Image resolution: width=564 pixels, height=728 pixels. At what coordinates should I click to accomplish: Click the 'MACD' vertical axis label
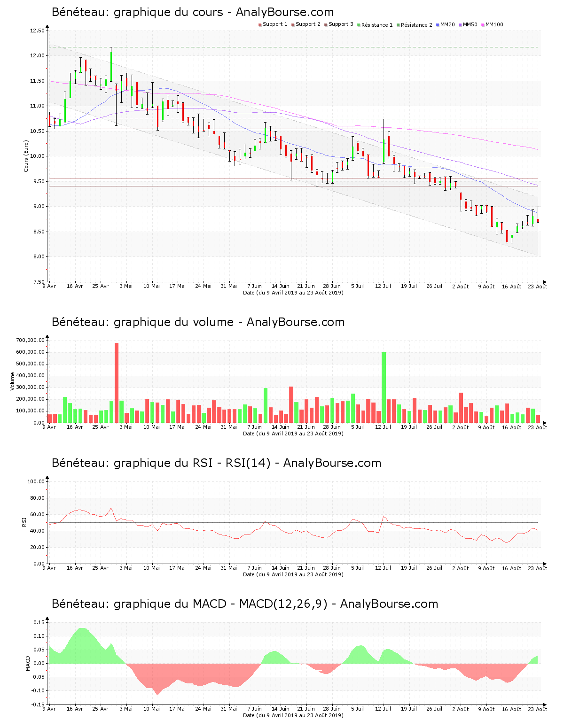point(28,663)
